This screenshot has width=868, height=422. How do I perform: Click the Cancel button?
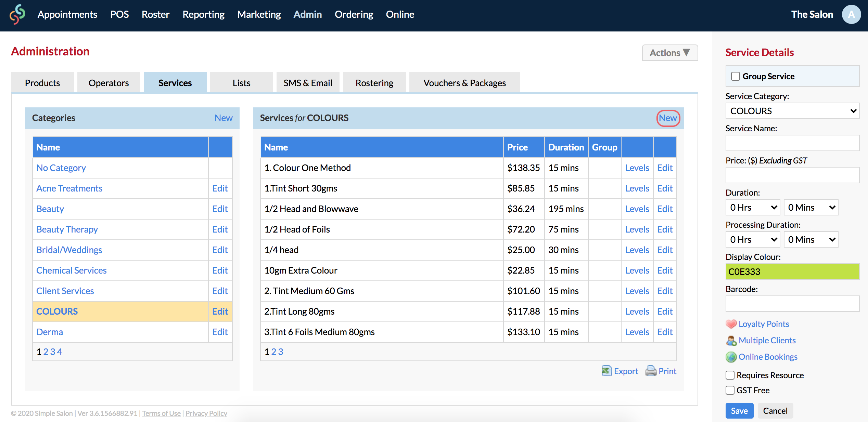775,411
